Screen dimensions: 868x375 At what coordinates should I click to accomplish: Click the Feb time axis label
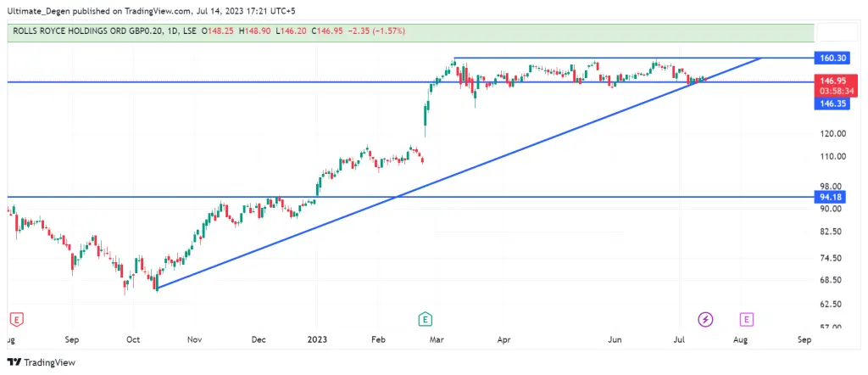[x=377, y=339]
